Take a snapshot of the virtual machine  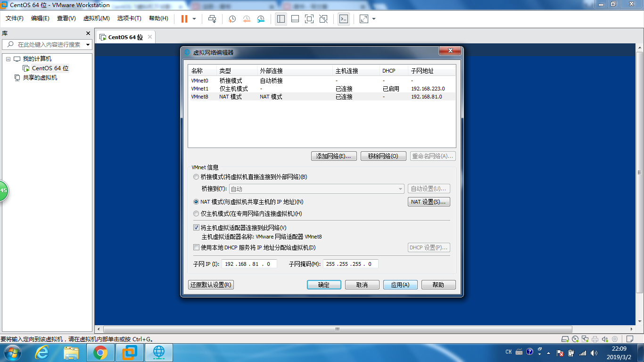(x=231, y=19)
